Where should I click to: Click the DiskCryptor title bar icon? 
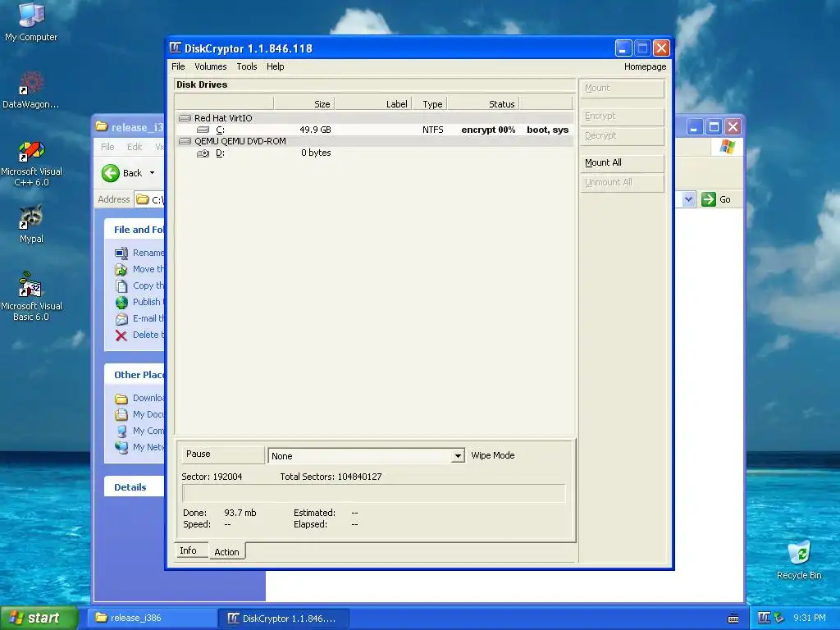tap(176, 48)
